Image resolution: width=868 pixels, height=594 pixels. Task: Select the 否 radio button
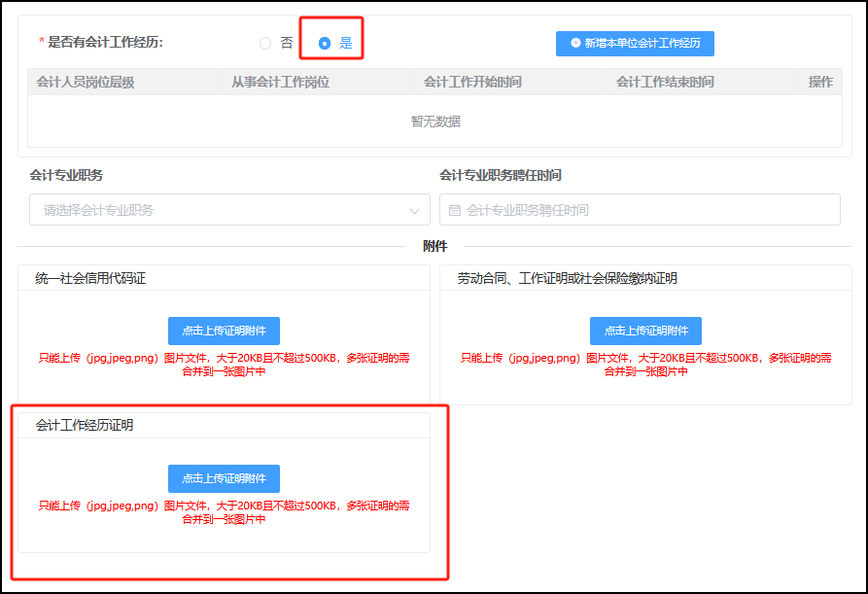(264, 42)
